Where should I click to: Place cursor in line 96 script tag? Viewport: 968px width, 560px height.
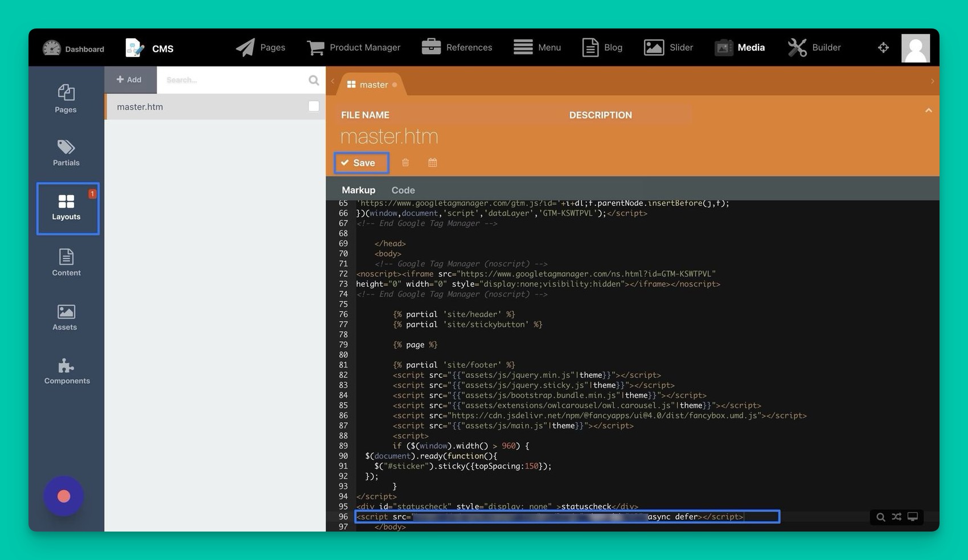[567, 517]
